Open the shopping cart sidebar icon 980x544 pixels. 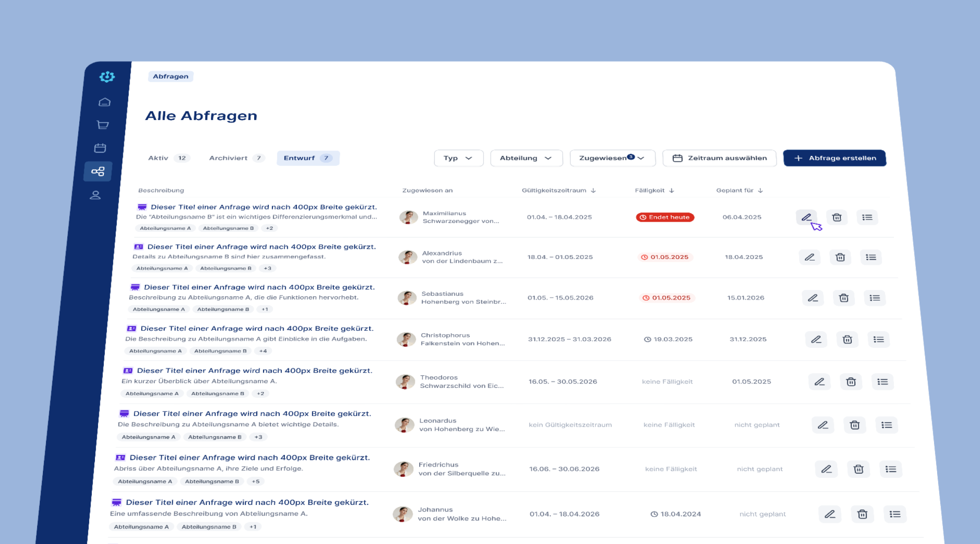(102, 125)
